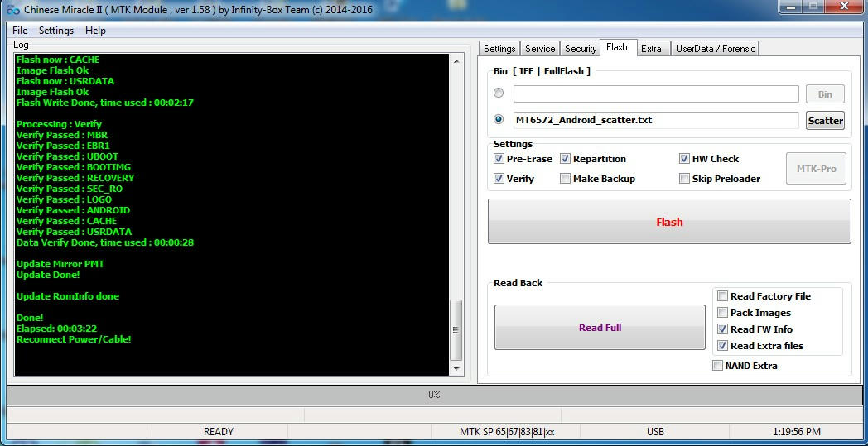This screenshot has width=868, height=446.
Task: Switch to the Security tab
Action: [x=581, y=49]
